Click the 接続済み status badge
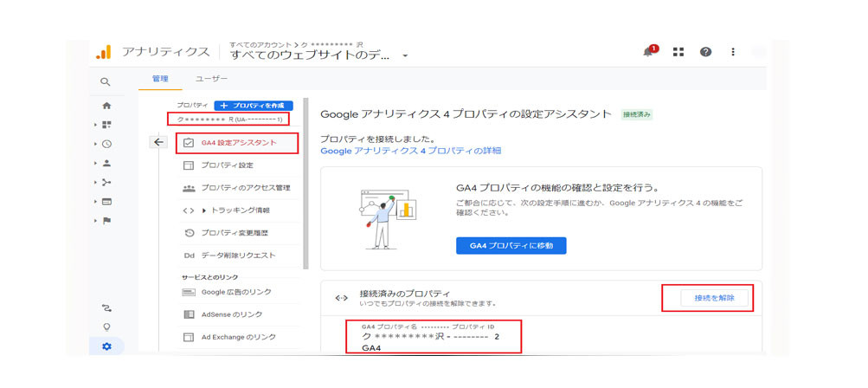Viewport: 868px width, 388px height. tap(637, 114)
